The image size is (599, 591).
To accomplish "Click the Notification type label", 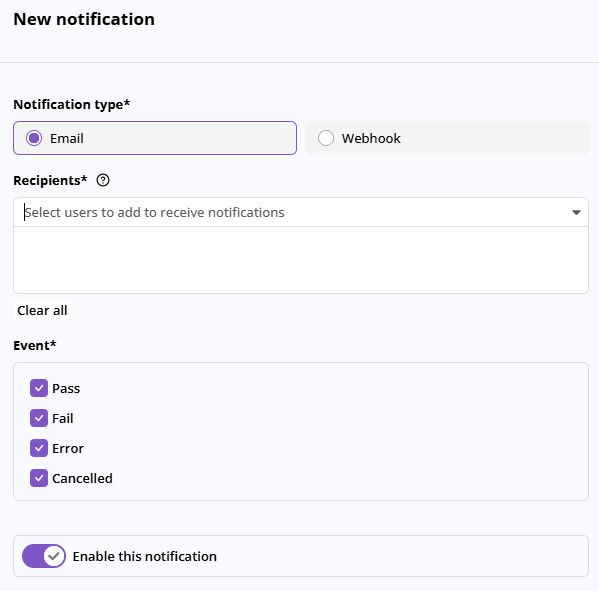I will click(72, 104).
